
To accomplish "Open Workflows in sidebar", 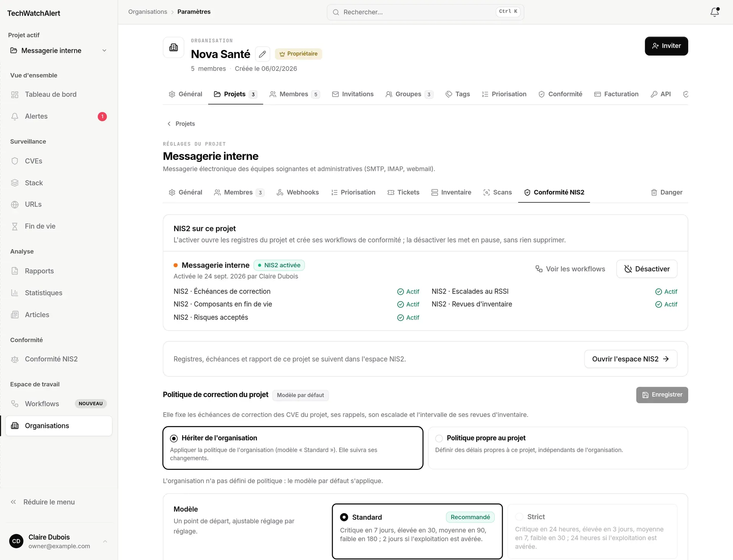I will pyautogui.click(x=59, y=404).
